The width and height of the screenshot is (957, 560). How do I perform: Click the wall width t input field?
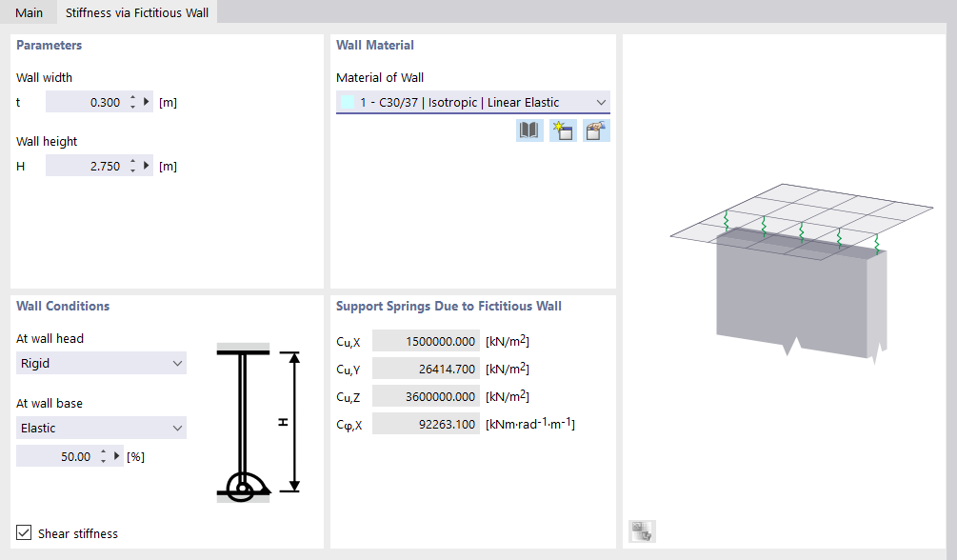click(86, 102)
